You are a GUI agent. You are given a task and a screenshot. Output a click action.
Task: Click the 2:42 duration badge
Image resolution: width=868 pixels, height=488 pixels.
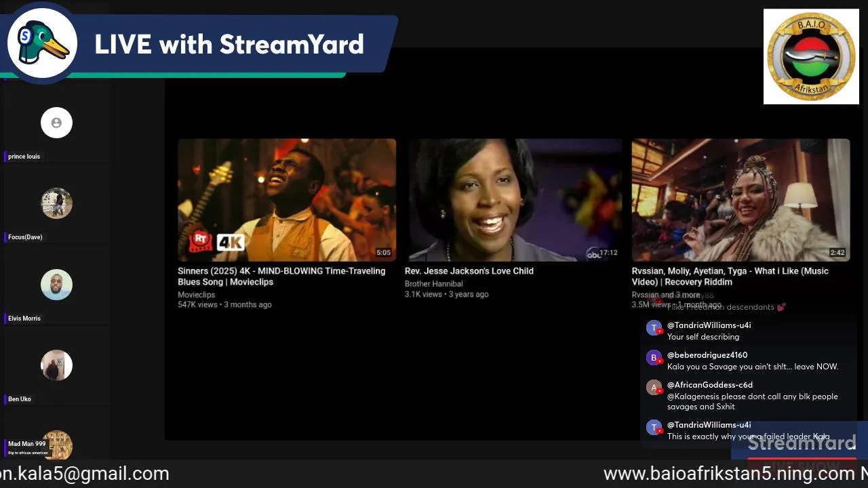(x=837, y=253)
